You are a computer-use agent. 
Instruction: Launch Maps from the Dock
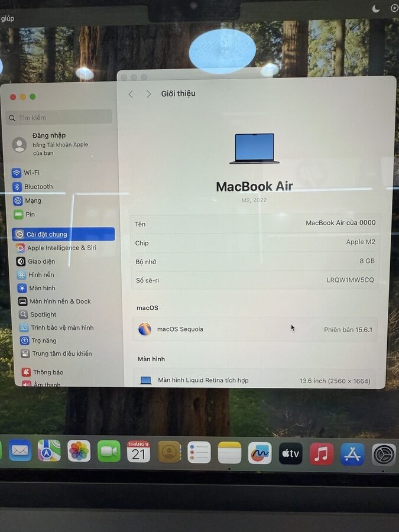pyautogui.click(x=49, y=450)
